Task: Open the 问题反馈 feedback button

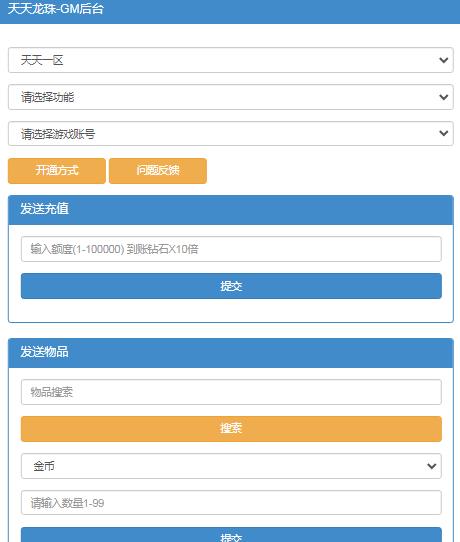Action: tap(158, 171)
